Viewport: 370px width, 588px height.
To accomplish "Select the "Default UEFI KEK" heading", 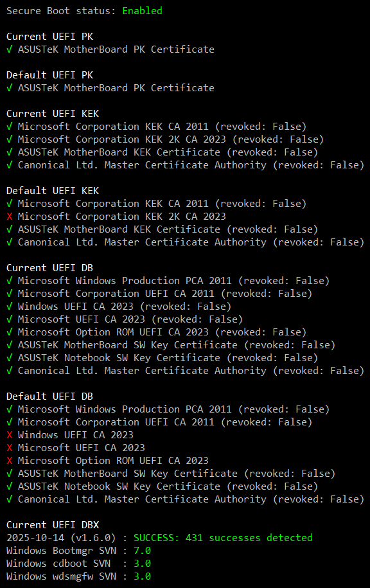I will click(x=53, y=191).
